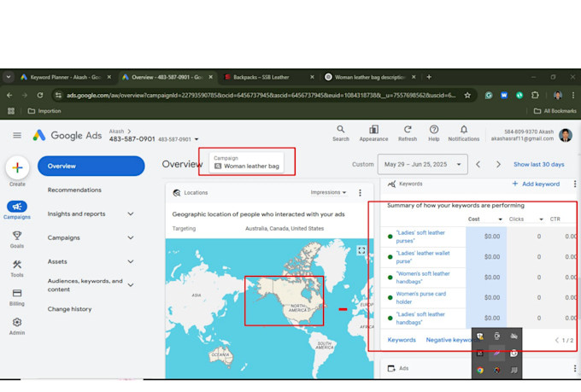Open Change history

click(69, 309)
